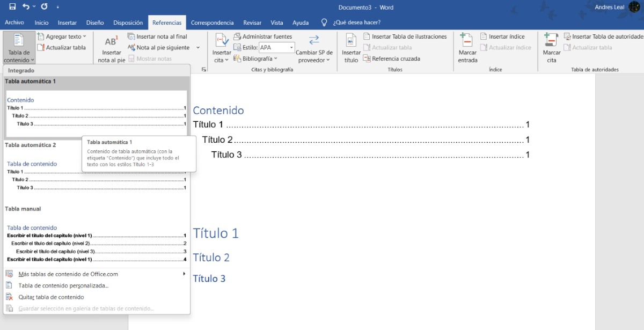This screenshot has width=644, height=330.
Task: Click the Marcar cita button
Action: coord(552,48)
